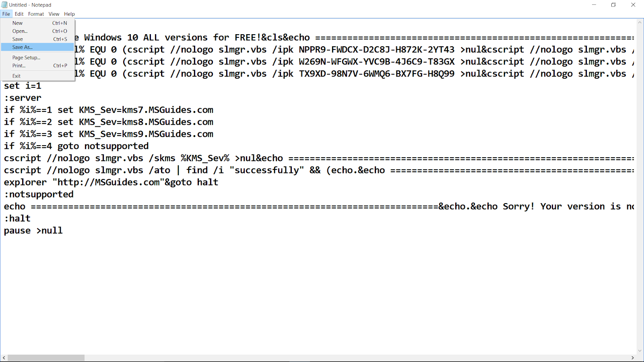Open the View menu
Image resolution: width=644 pixels, height=362 pixels.
point(54,14)
